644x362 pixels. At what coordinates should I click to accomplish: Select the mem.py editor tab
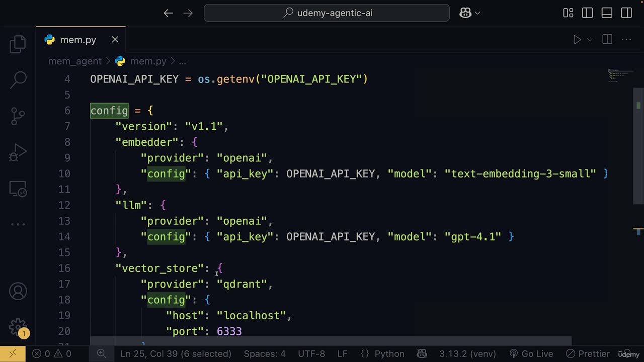pos(80,40)
